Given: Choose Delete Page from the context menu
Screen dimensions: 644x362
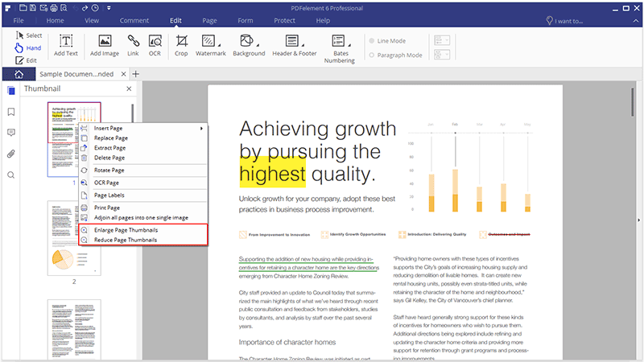Looking at the screenshot, I should pyautogui.click(x=143, y=158).
